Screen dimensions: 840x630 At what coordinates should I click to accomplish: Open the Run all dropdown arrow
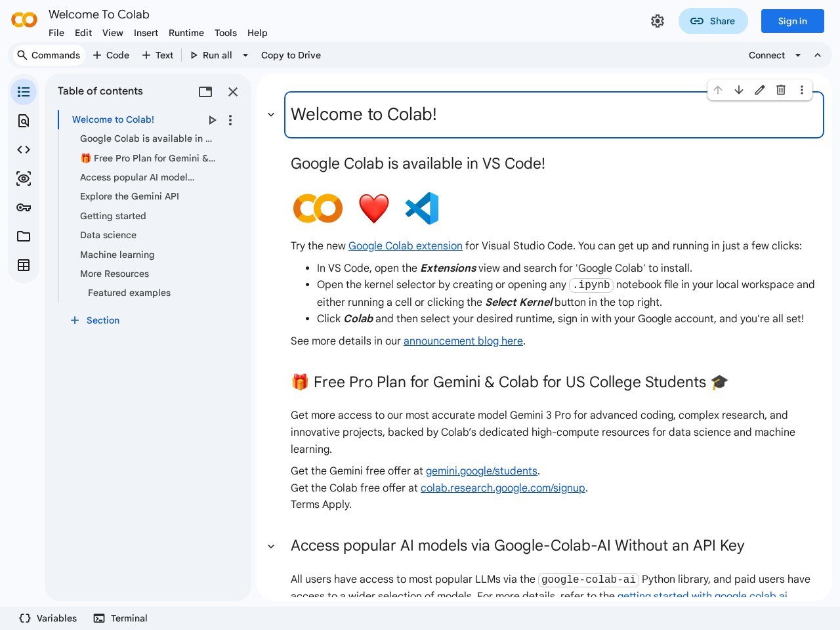[x=245, y=55]
